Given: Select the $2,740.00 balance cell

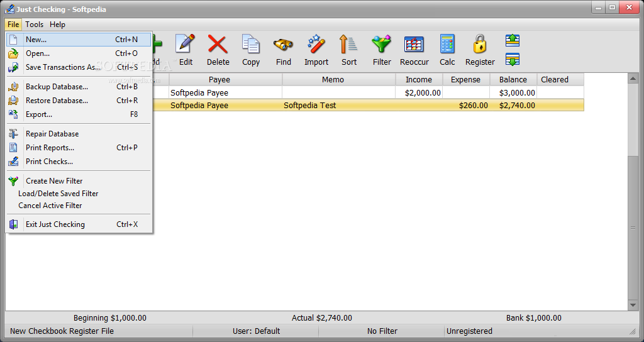Looking at the screenshot, I should click(x=513, y=106).
